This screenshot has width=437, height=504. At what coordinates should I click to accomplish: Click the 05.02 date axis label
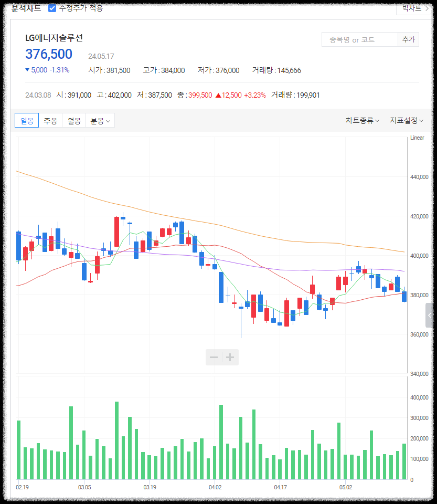pos(346,487)
